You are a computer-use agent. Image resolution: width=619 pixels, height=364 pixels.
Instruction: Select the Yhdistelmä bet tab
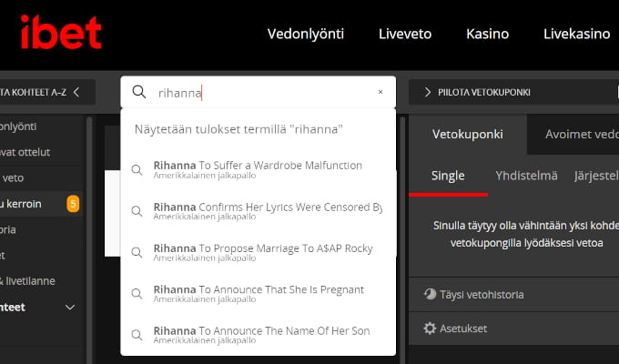(527, 176)
